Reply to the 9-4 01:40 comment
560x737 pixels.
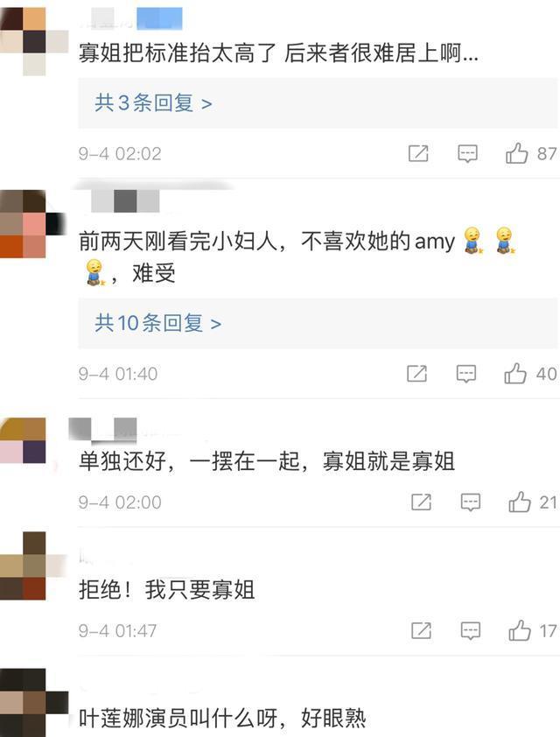click(466, 374)
